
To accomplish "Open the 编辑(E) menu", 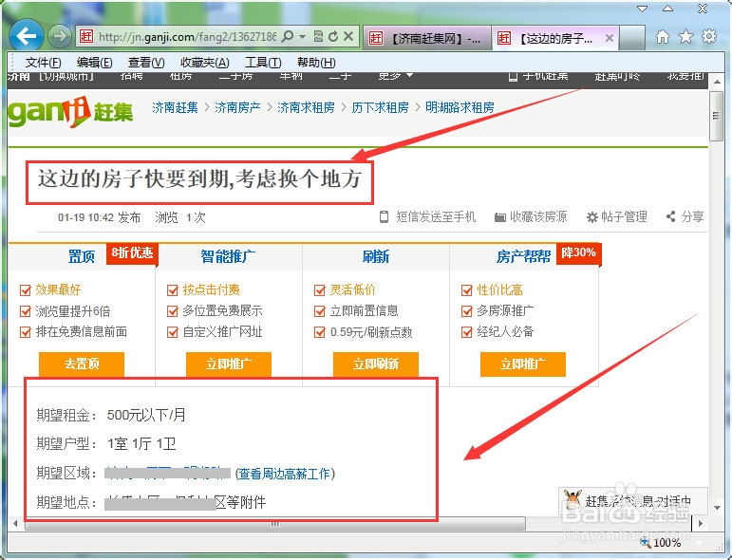I will [x=94, y=62].
